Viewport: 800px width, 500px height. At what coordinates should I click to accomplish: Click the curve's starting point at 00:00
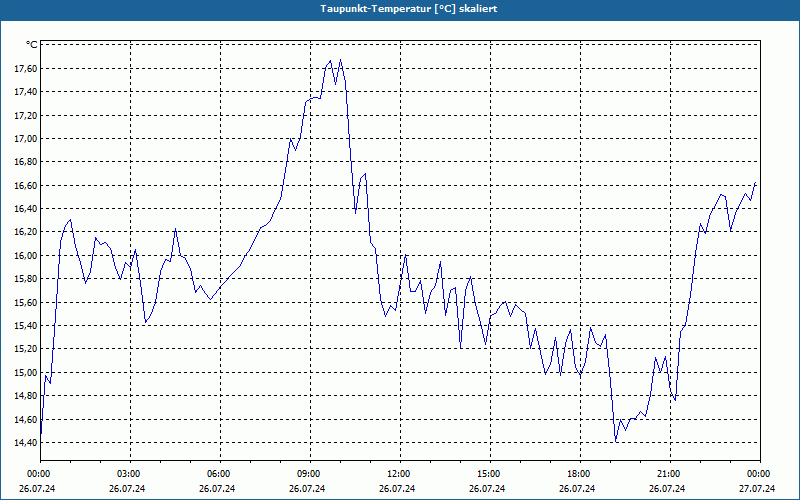[41, 434]
